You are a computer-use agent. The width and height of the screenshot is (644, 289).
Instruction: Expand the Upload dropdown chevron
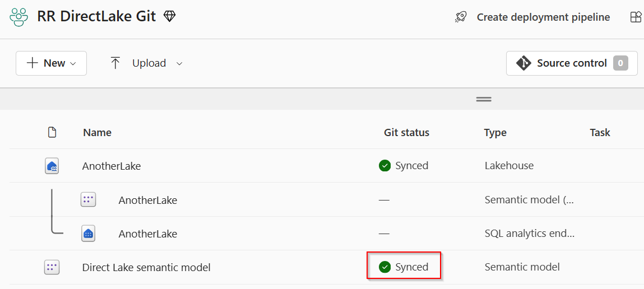point(179,64)
